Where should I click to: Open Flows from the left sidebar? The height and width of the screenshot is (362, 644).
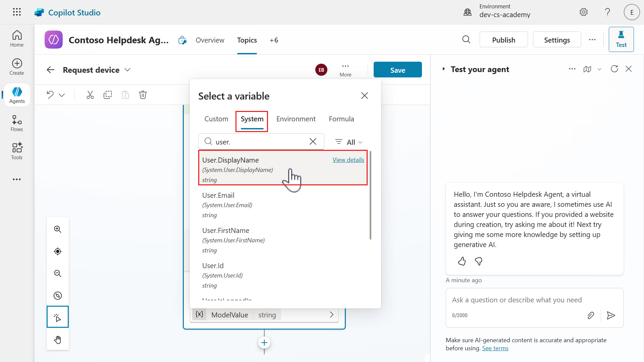(x=16, y=123)
